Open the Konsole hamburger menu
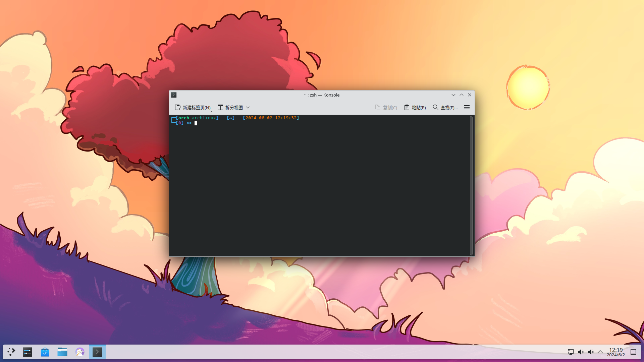Image resolution: width=644 pixels, height=362 pixels. click(x=467, y=108)
